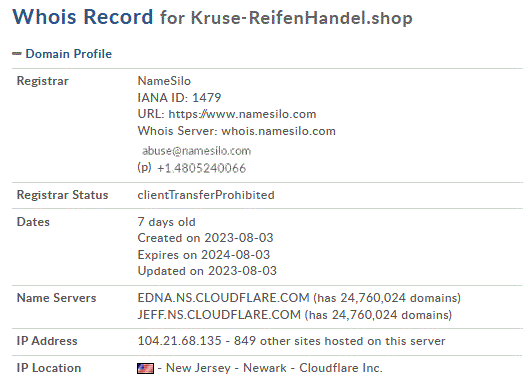
Task: Click Cloudflare Inc. in IP Location
Action: 341,368
